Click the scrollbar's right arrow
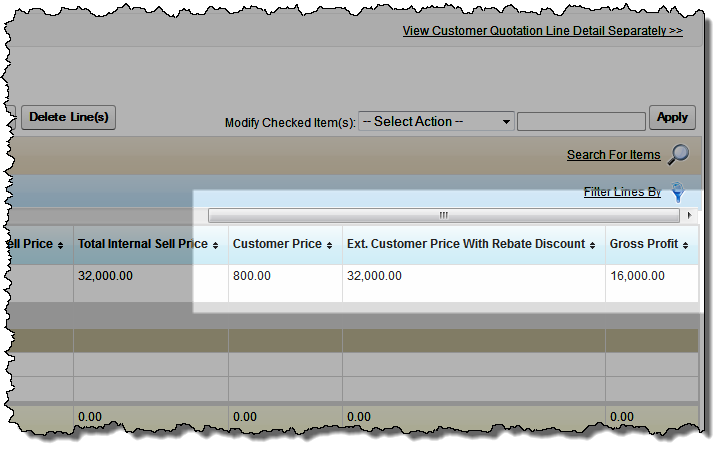The width and height of the screenshot is (721, 454). pyautogui.click(x=689, y=215)
